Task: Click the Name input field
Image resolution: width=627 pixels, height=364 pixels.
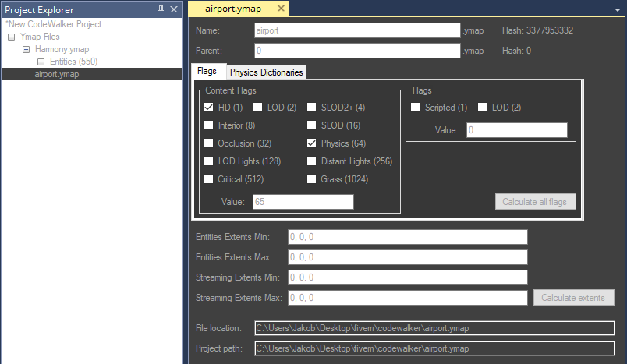Action: pyautogui.click(x=357, y=30)
